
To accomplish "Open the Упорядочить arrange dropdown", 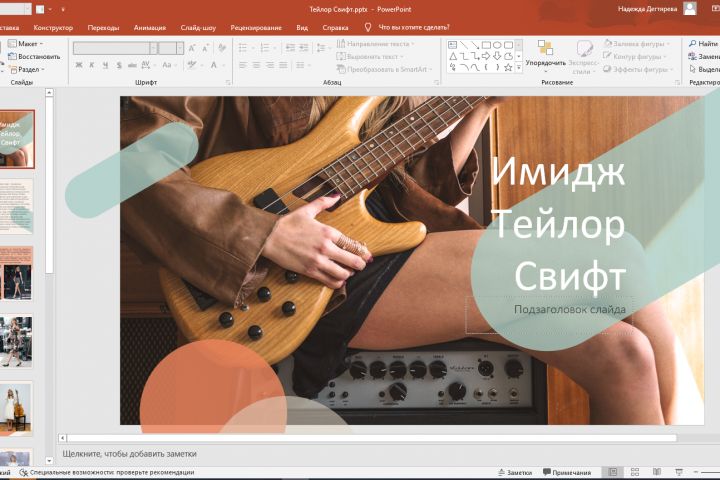I will point(546,57).
